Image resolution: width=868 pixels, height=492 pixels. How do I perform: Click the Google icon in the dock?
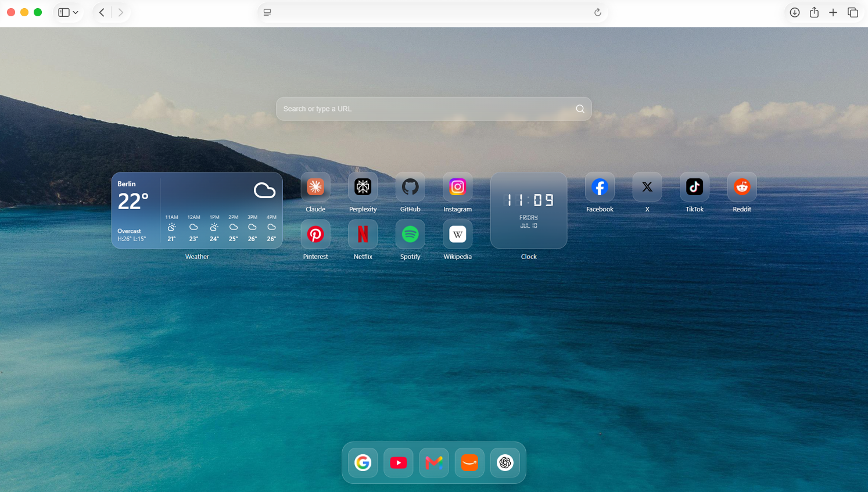[363, 462]
